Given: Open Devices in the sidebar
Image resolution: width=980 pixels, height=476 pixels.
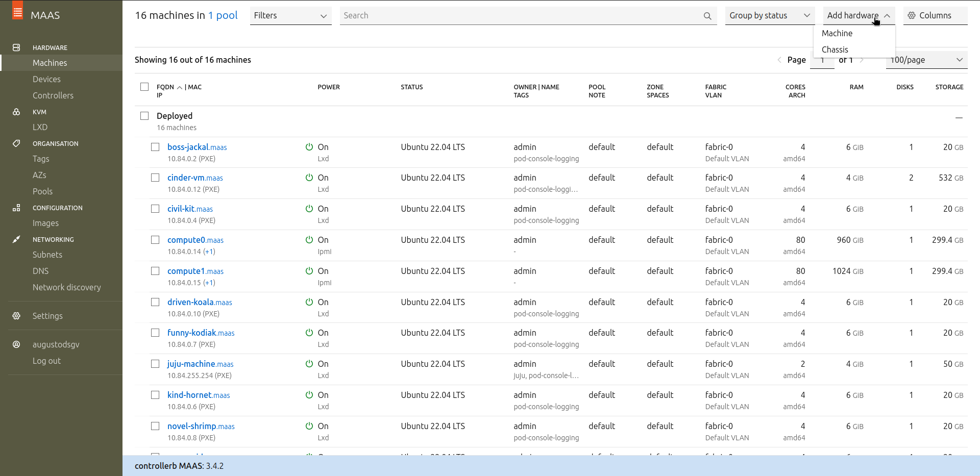Looking at the screenshot, I should point(46,79).
